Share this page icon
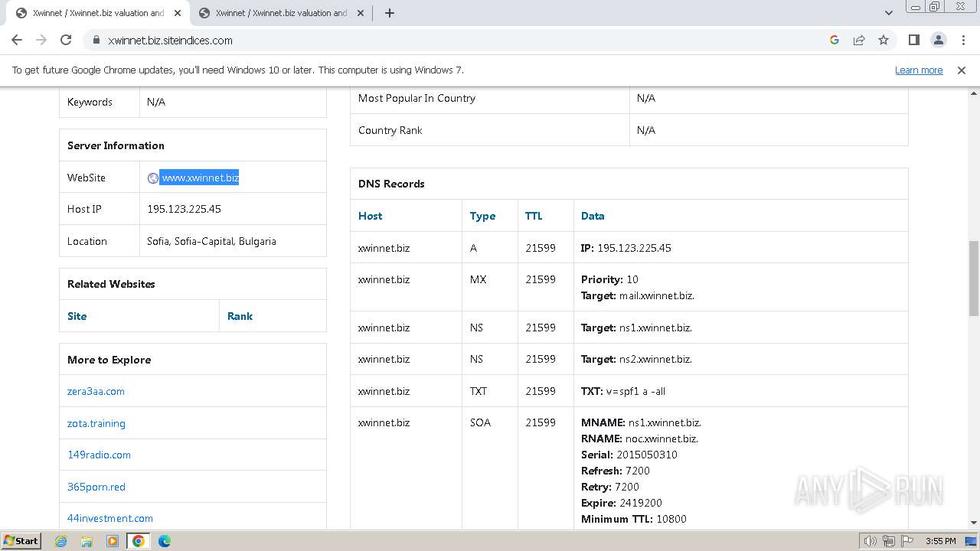The image size is (980, 551). (859, 40)
